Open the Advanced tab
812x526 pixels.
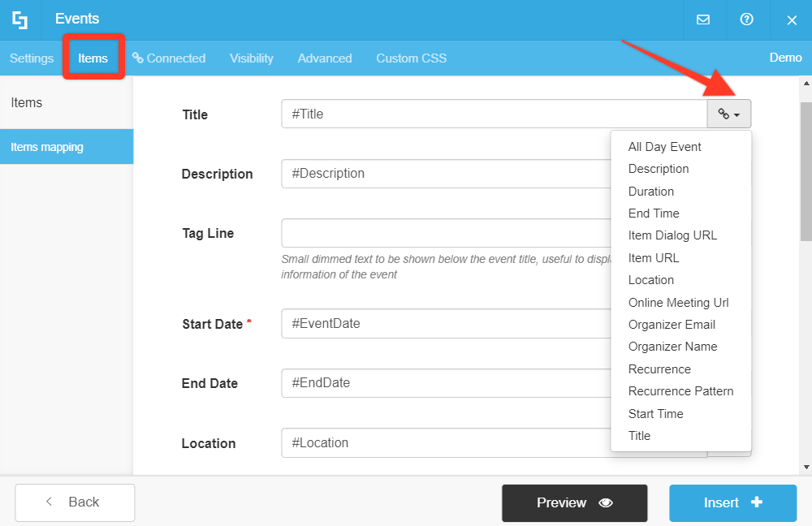325,58
